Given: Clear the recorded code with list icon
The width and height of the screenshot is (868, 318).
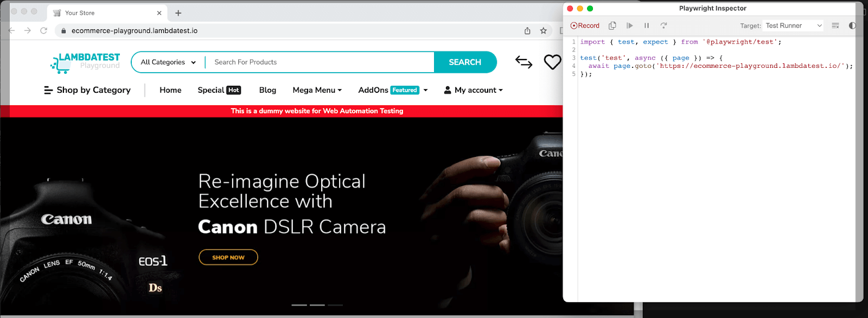Looking at the screenshot, I should click(x=835, y=26).
